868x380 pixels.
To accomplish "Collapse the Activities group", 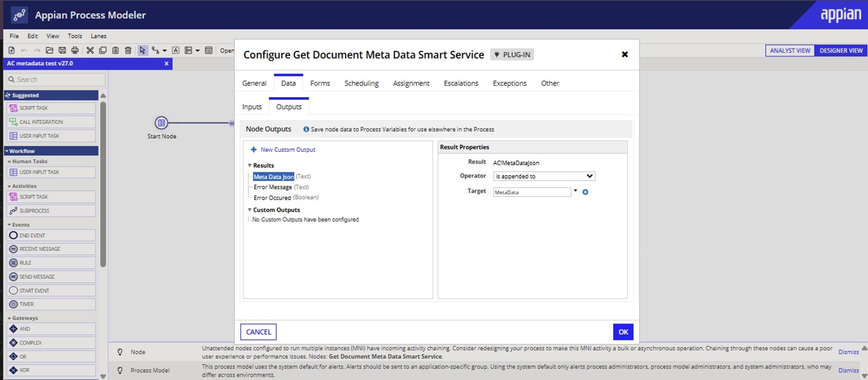I will 9,186.
